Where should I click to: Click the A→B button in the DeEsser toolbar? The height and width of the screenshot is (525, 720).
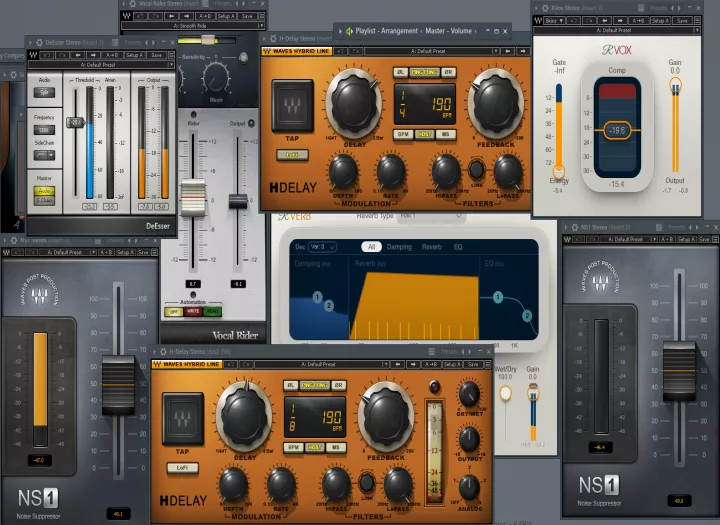112,55
